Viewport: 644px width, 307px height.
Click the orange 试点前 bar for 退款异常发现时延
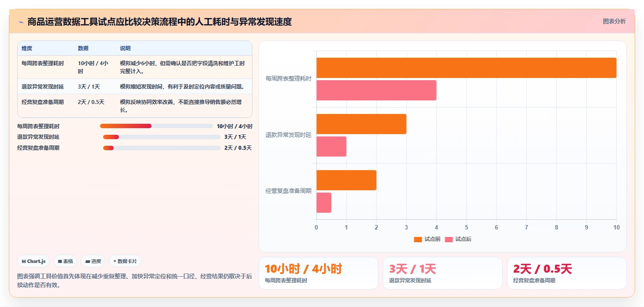(x=362, y=124)
